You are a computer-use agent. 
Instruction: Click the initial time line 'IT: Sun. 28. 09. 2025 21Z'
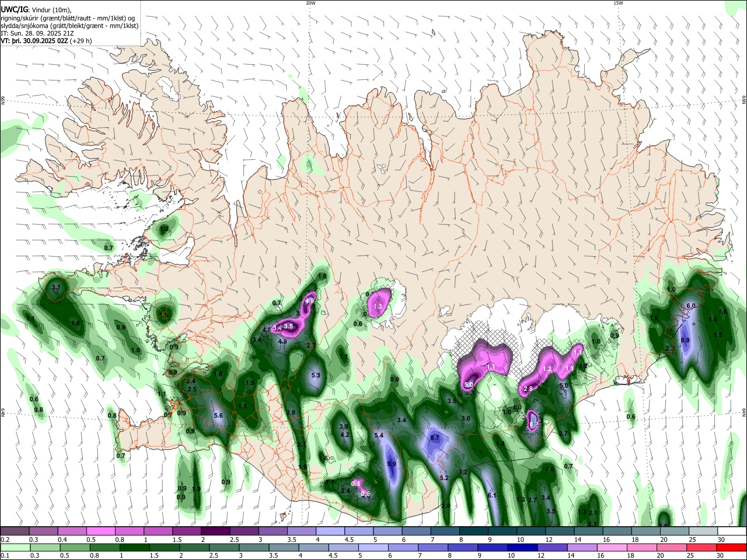click(39, 33)
